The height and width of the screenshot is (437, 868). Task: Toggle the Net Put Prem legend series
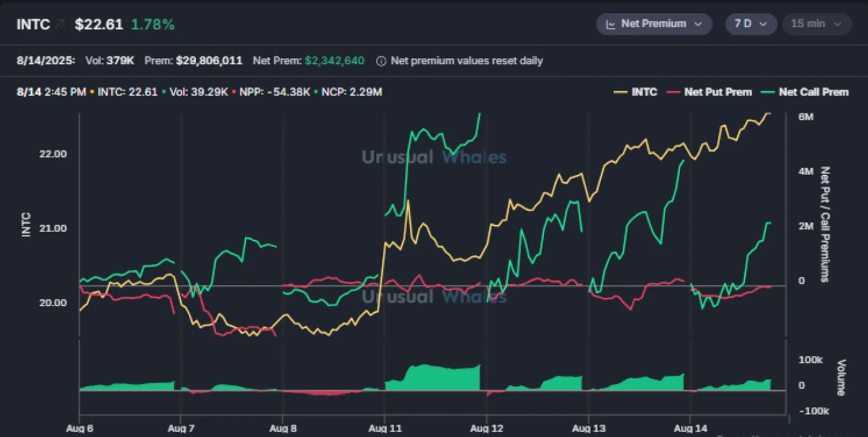point(709,92)
